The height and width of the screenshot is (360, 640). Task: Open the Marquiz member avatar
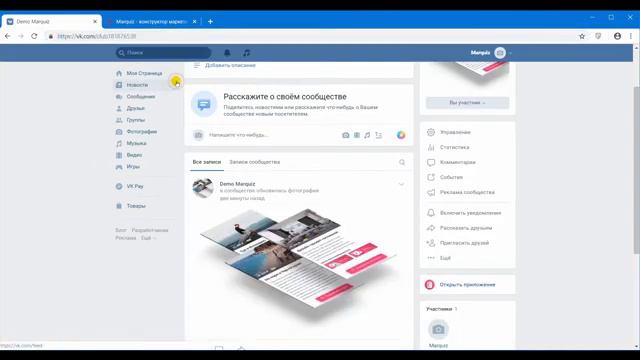[x=438, y=329]
